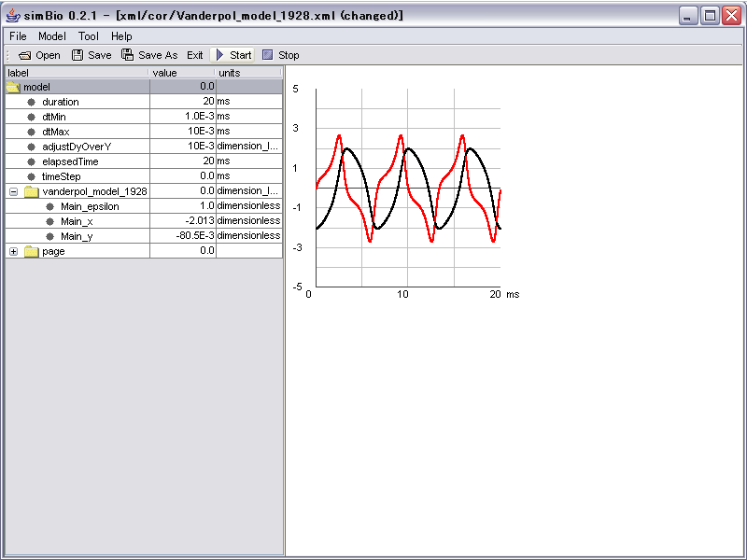The image size is (747, 560).
Task: Select the duration value cell
Action: 182,102
